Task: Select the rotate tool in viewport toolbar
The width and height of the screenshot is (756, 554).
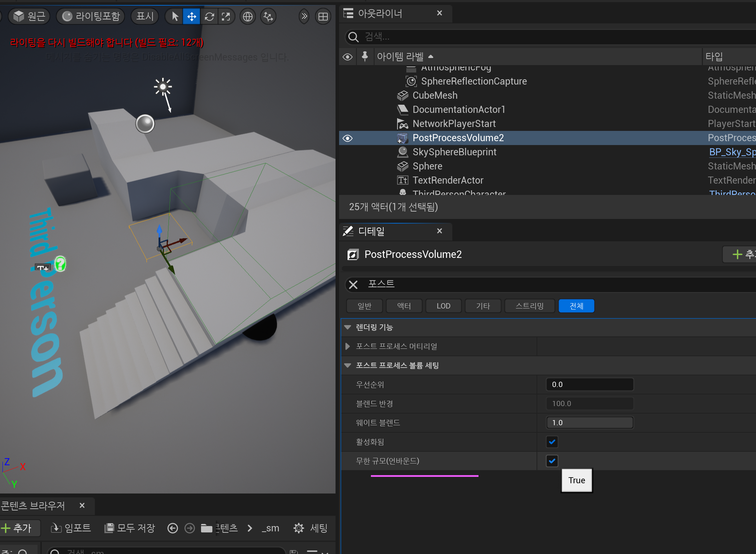Action: coord(209,17)
